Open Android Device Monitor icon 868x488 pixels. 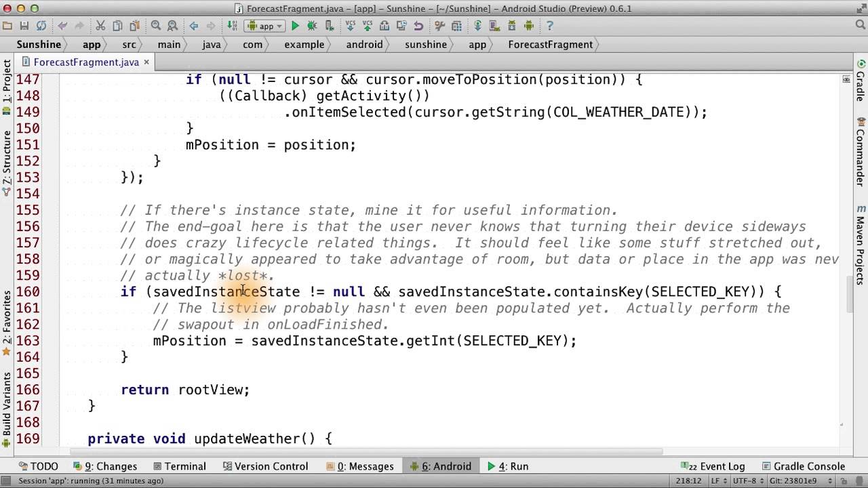pyautogui.click(x=528, y=26)
